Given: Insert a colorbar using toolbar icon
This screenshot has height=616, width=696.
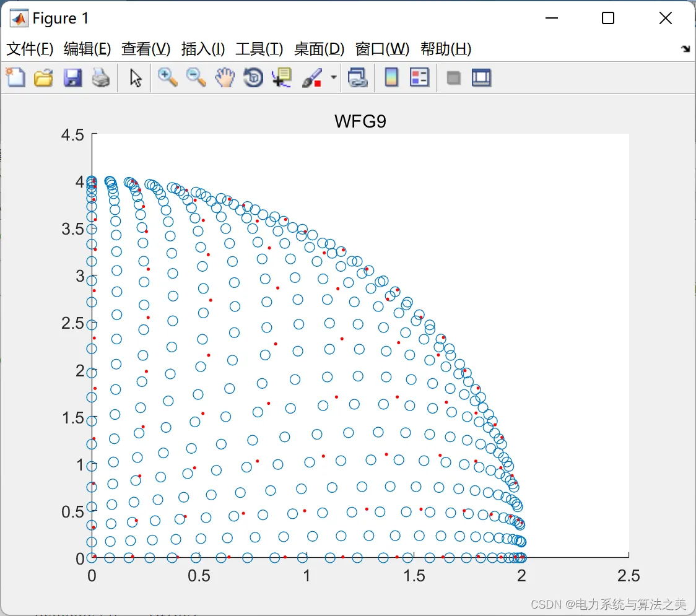Looking at the screenshot, I should 391,77.
